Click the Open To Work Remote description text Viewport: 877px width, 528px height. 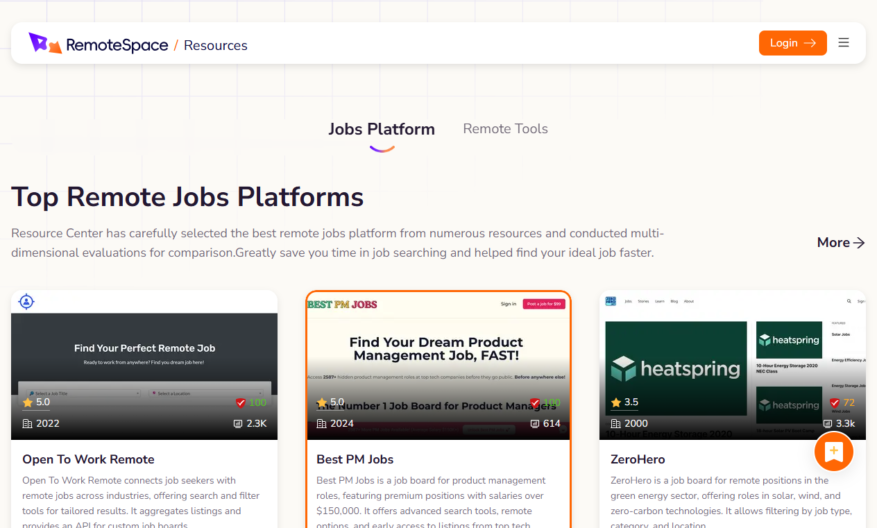pos(141,502)
